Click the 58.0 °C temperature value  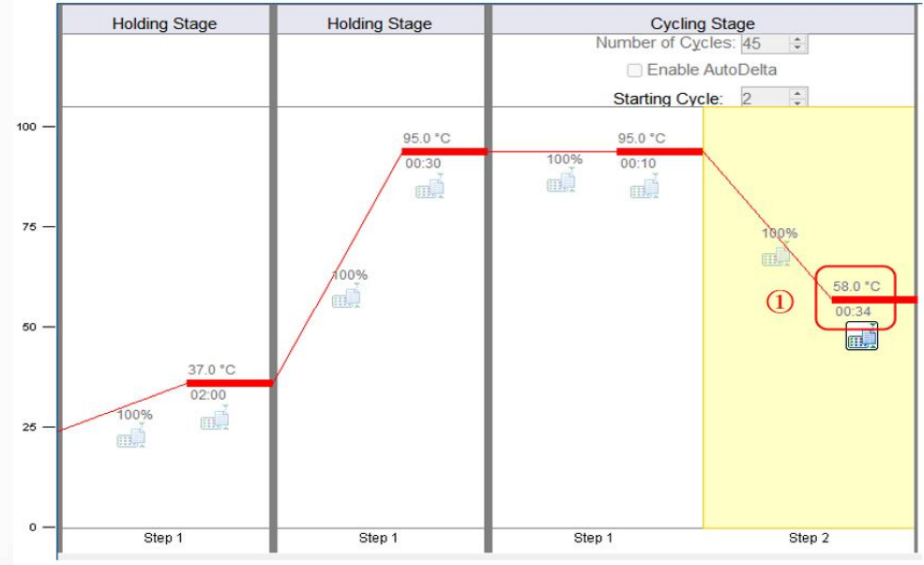[856, 286]
